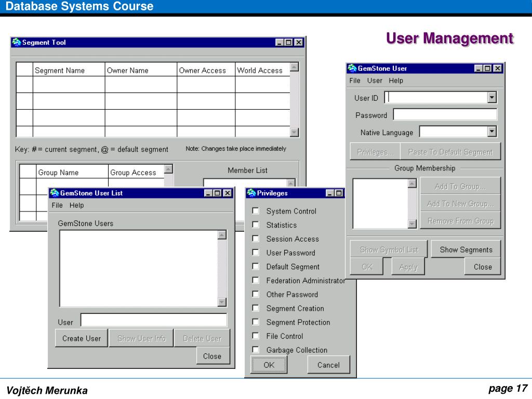
Task: Click the Delete User button
Action: 202,338
